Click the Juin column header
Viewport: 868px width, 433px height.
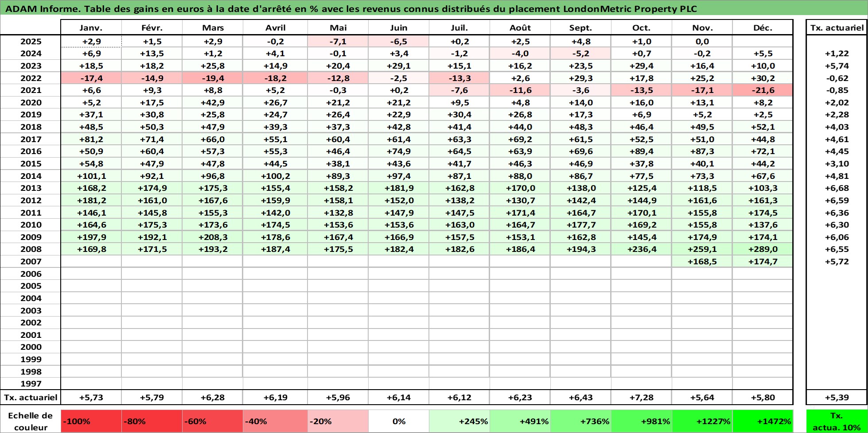pos(399,27)
